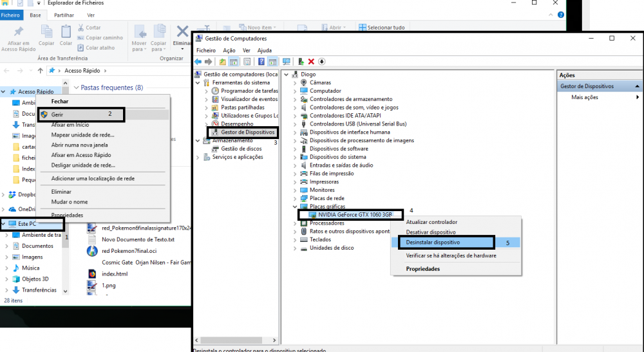644x352 pixels.
Task: Select Gestor de Dispositivos in console tree
Action: [247, 132]
